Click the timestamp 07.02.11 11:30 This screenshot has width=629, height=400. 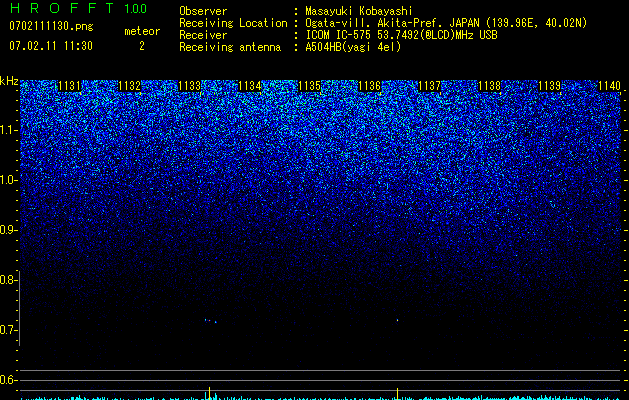click(51, 46)
